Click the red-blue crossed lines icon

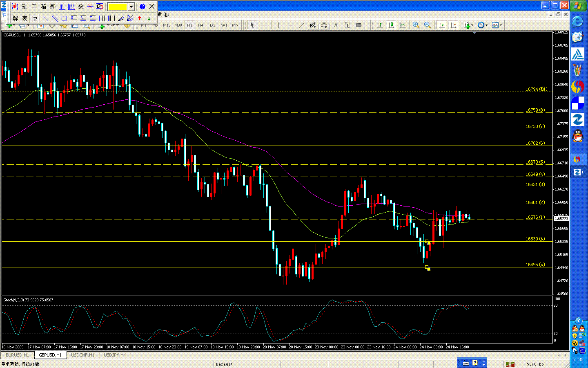(90, 7)
